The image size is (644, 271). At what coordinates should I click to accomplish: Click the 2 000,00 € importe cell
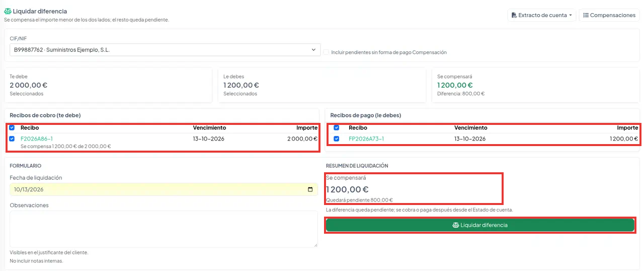[302, 139]
